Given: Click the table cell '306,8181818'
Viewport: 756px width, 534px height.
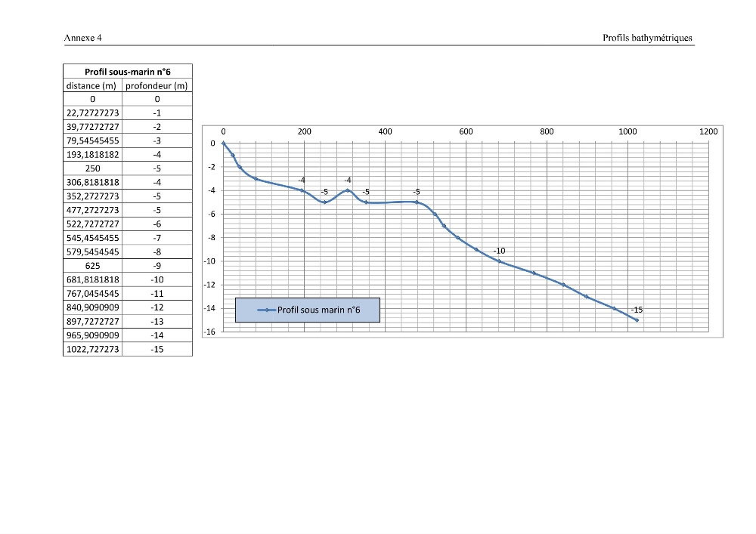Looking at the screenshot, I should pyautogui.click(x=92, y=183).
